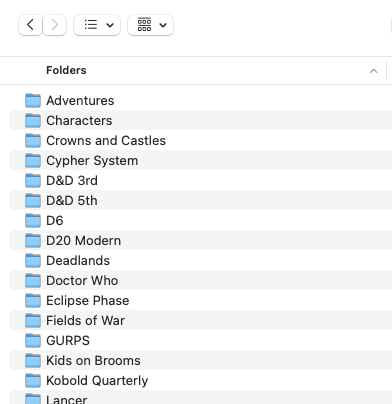The height and width of the screenshot is (404, 392).
Task: Click the D6 folder icon
Action: tap(33, 221)
